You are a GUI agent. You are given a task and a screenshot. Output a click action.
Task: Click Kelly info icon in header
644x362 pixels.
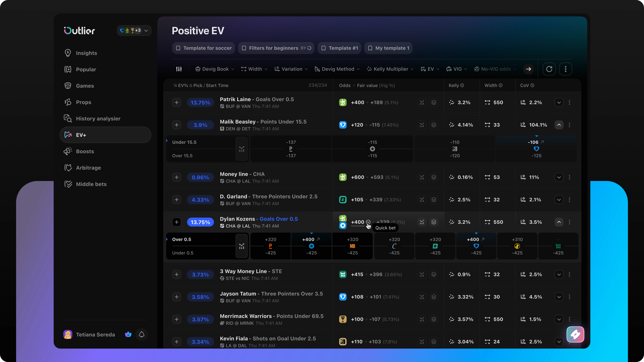(462, 85)
